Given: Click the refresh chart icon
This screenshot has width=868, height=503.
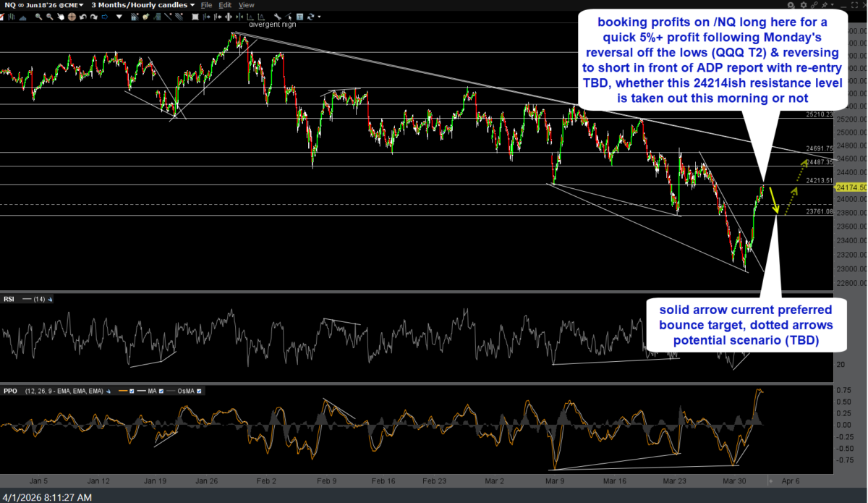Looking at the screenshot, I should 310,16.
